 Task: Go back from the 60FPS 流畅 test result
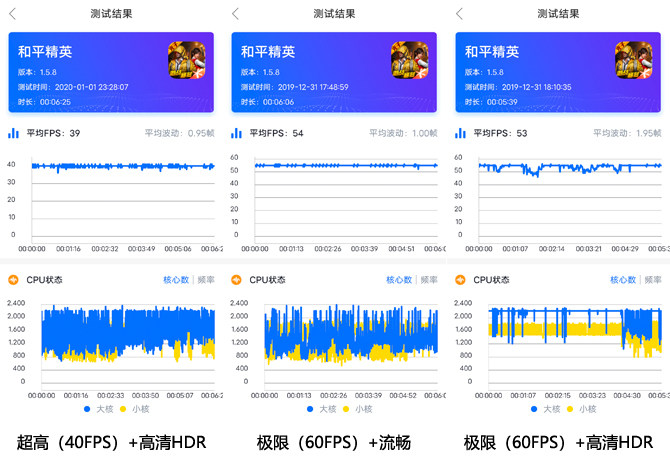click(235, 14)
